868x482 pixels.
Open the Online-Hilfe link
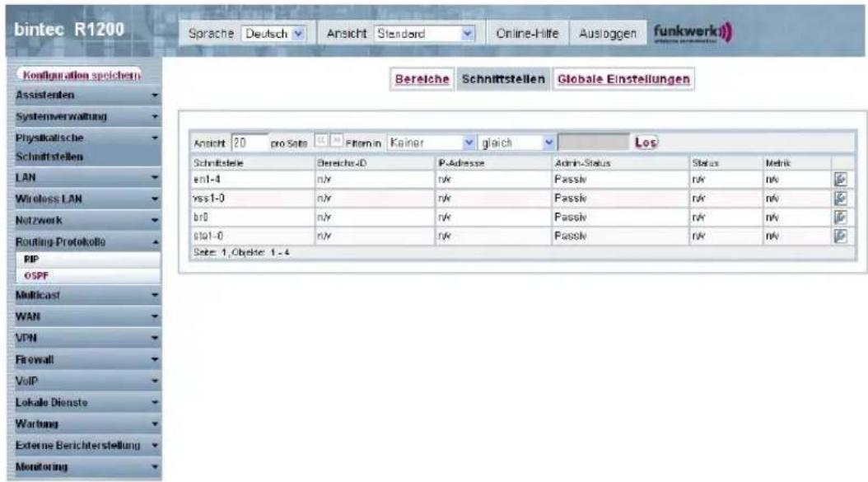click(x=527, y=34)
